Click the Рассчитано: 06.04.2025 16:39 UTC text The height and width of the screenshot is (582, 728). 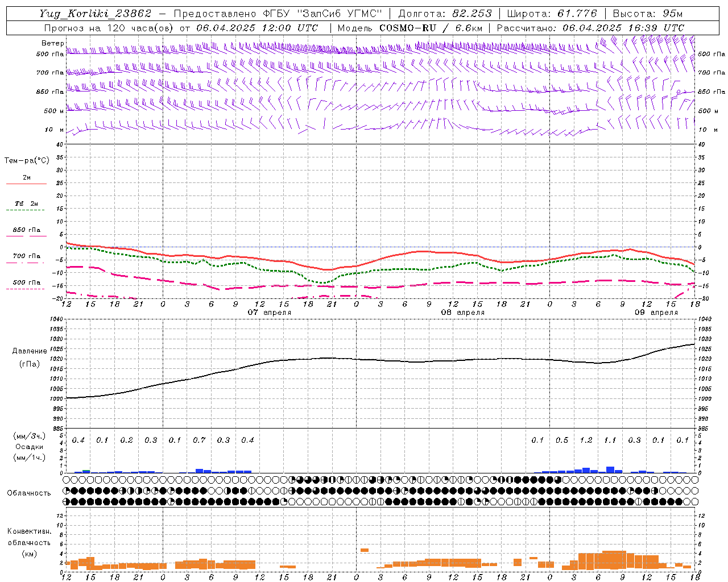[x=590, y=28]
